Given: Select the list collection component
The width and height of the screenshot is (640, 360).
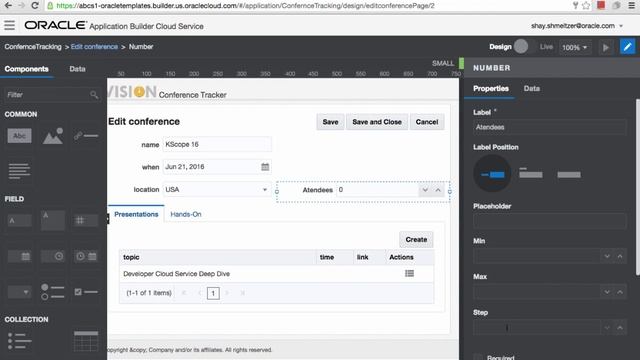Looking at the screenshot, I should (19, 341).
